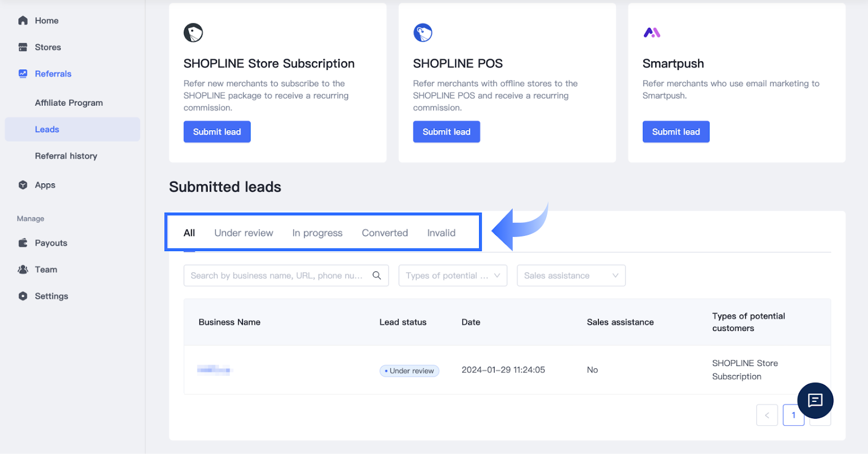Focus the business name search field
This screenshot has height=454, width=868.
pos(277,276)
